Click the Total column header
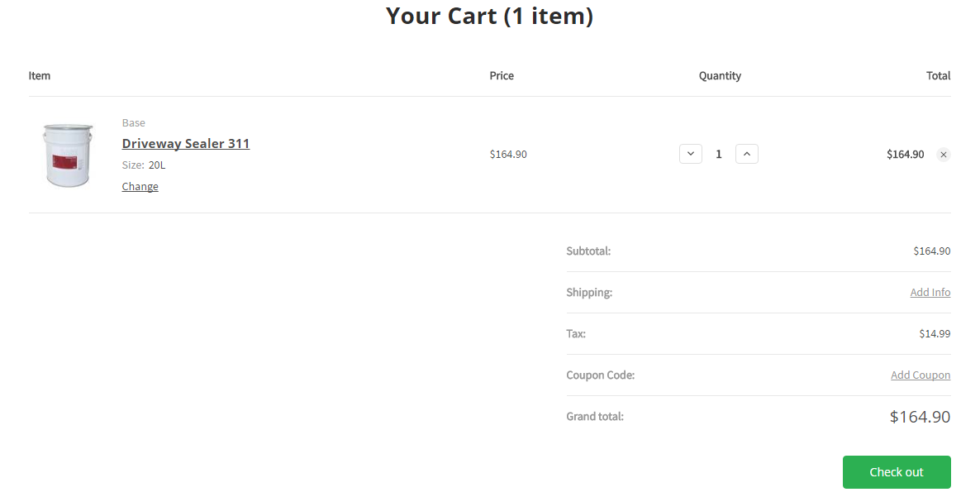This screenshot has width=980, height=497. coord(938,76)
